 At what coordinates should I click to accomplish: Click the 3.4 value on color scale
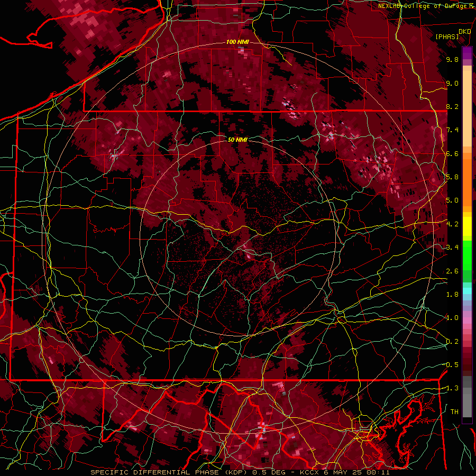pos(452,248)
